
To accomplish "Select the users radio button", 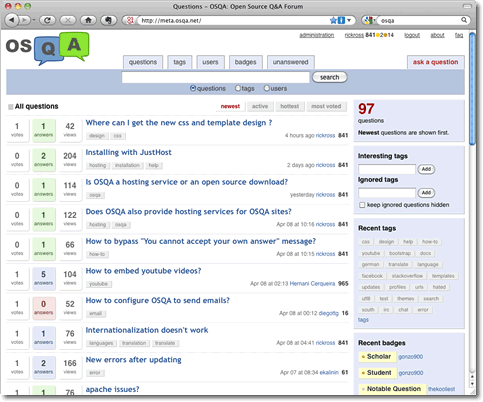I will click(x=267, y=88).
